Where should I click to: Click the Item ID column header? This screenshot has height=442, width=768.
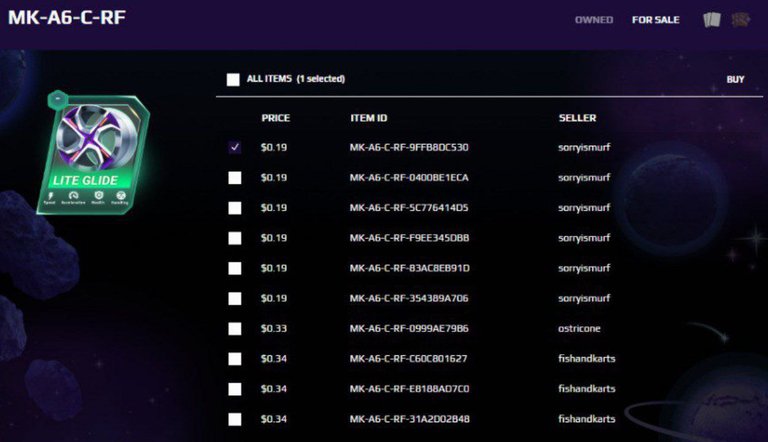(369, 118)
